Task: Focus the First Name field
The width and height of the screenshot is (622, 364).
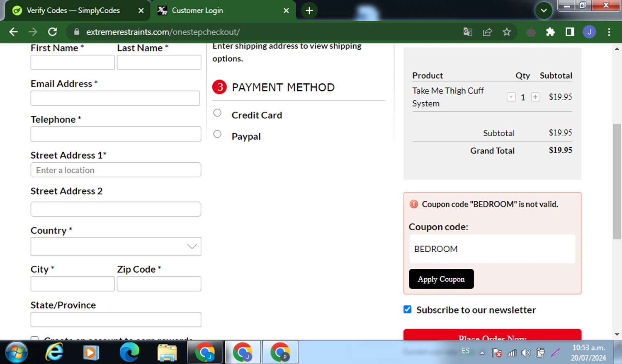Action: click(x=73, y=63)
